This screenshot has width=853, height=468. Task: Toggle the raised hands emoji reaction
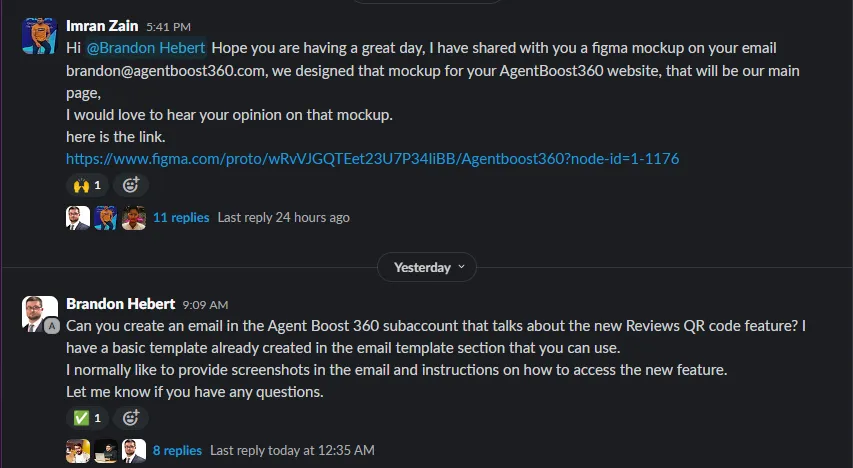coord(88,185)
